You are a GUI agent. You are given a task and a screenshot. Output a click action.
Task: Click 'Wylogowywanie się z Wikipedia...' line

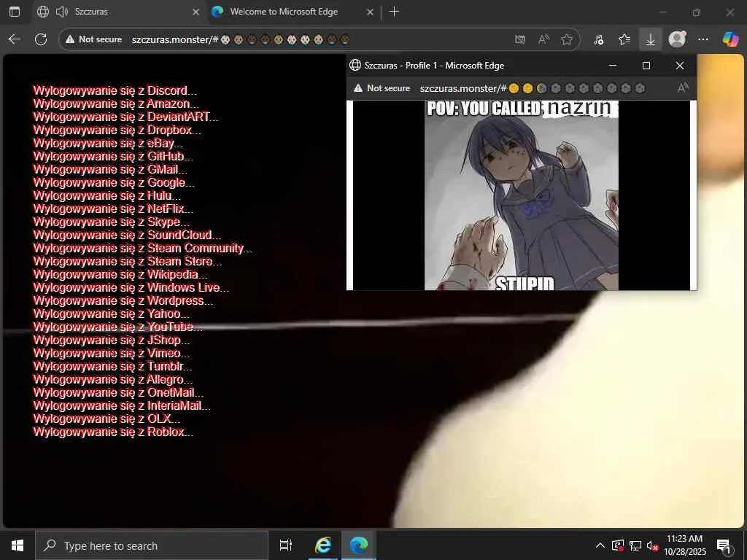click(x=120, y=274)
